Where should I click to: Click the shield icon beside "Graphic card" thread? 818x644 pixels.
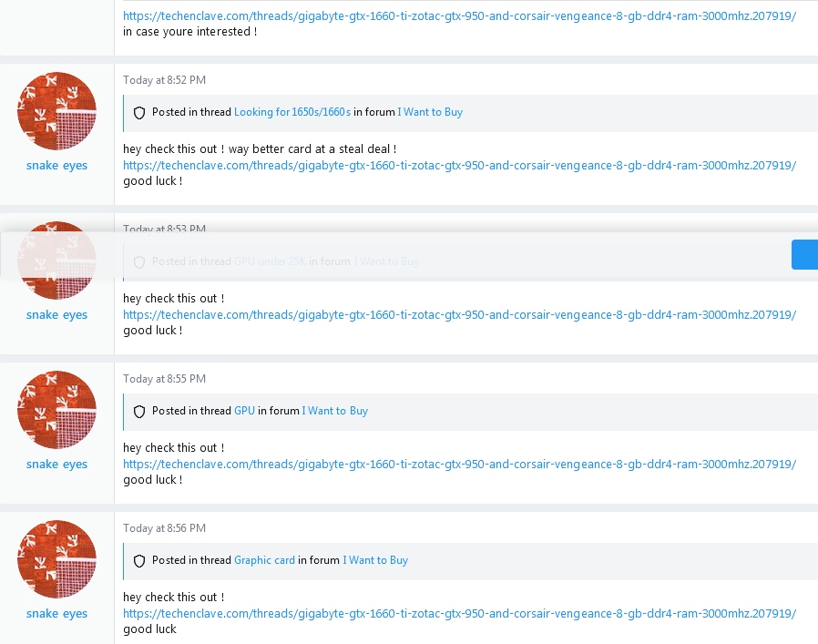139,560
